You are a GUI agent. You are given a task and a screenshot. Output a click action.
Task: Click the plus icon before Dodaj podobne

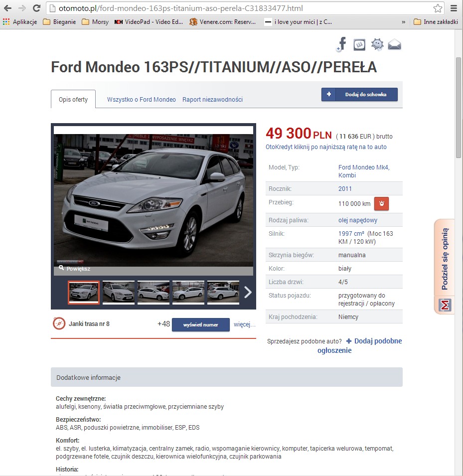pyautogui.click(x=349, y=341)
